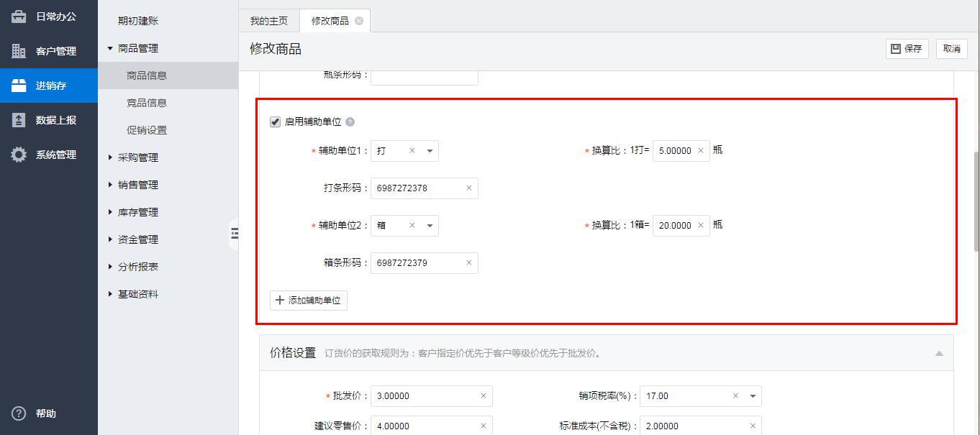Collapse the 价格设置 section

tap(939, 353)
